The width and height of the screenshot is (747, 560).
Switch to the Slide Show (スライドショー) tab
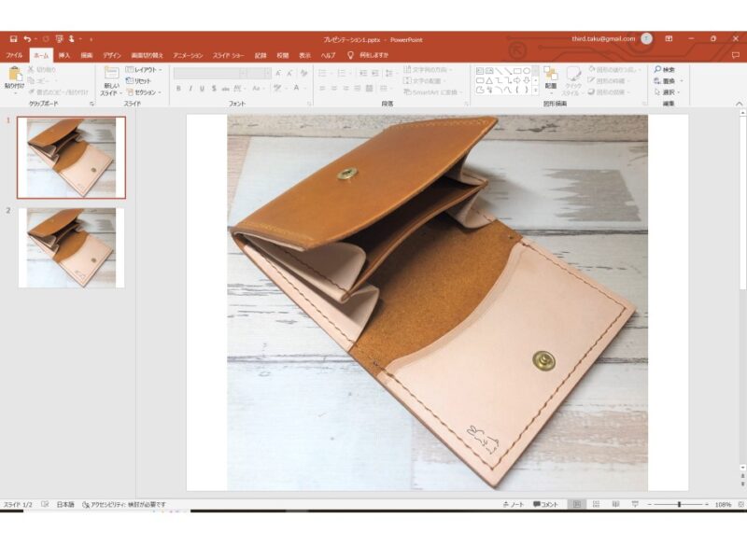click(x=229, y=55)
